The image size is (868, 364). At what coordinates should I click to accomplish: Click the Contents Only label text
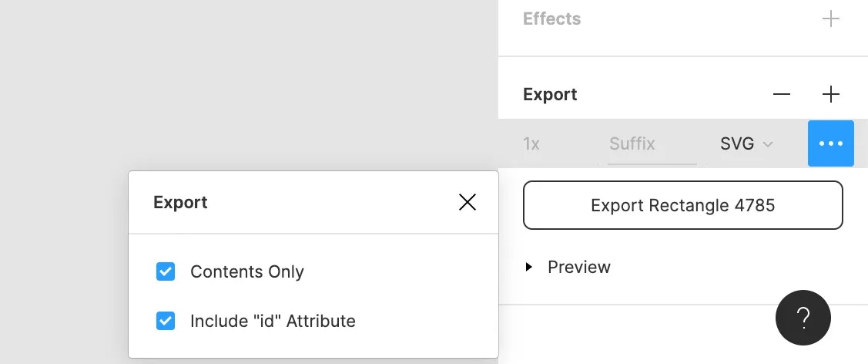tap(247, 271)
